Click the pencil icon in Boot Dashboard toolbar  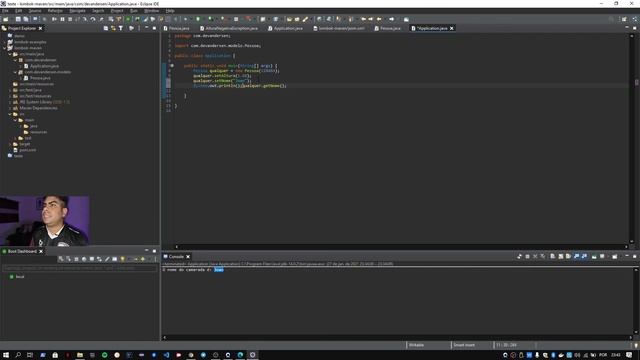pos(107,259)
